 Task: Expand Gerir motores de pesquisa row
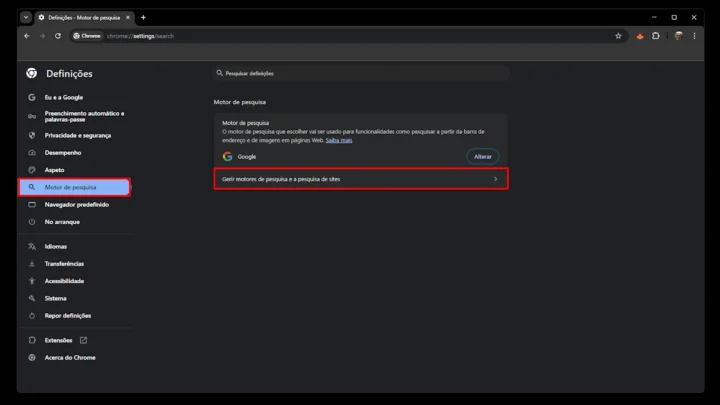360,179
